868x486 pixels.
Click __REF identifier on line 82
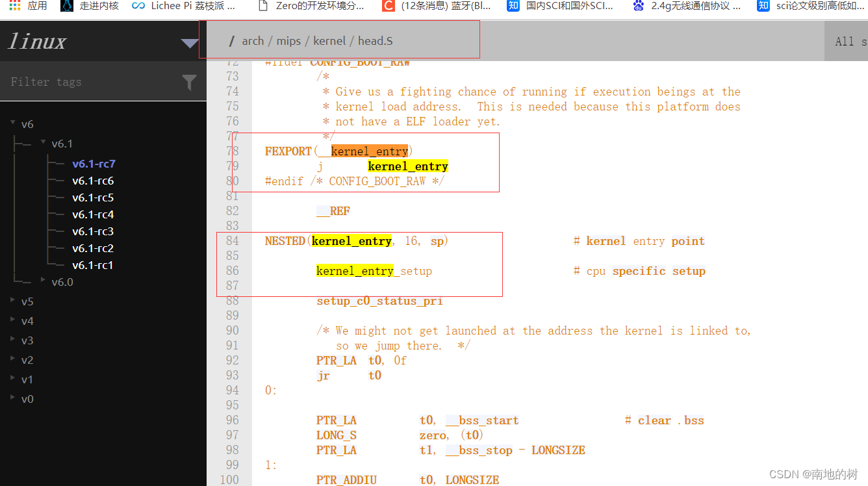(x=333, y=211)
